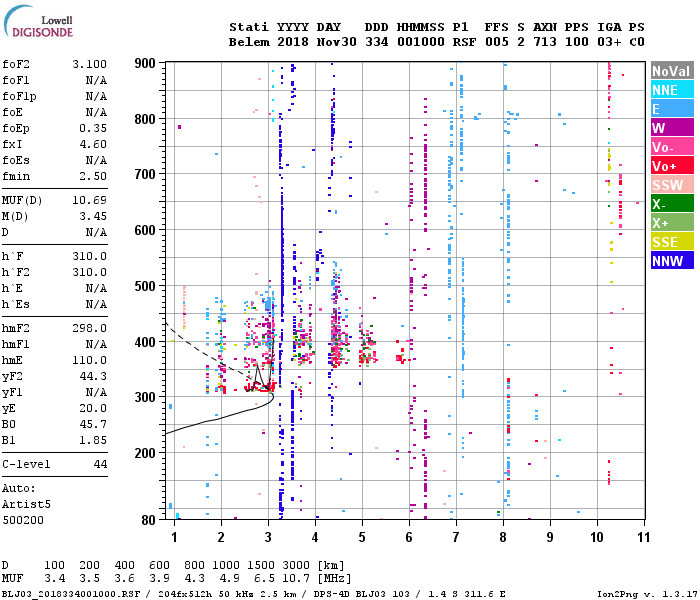Click the yE value 20.0

tap(93, 408)
